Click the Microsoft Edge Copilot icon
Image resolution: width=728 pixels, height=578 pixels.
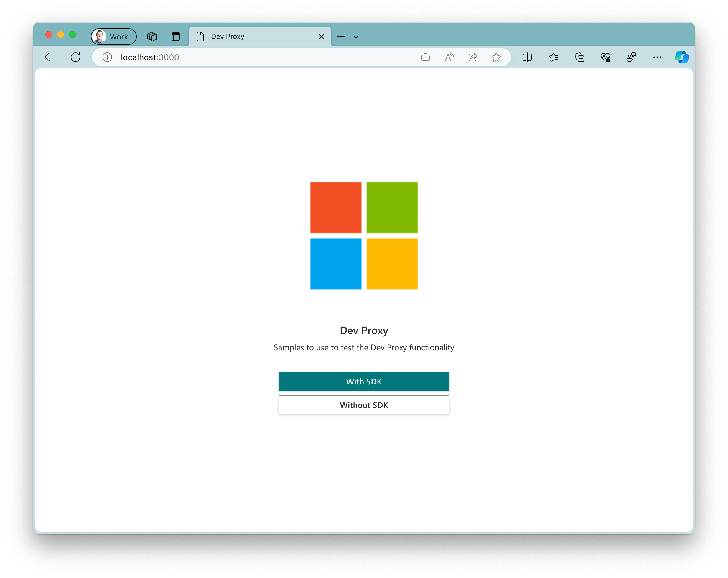coord(682,57)
